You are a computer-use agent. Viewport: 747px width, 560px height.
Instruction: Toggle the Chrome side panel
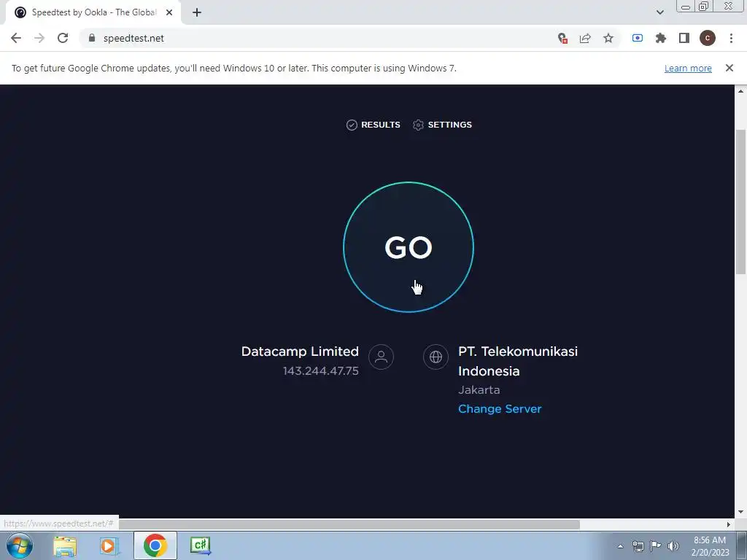684,38
